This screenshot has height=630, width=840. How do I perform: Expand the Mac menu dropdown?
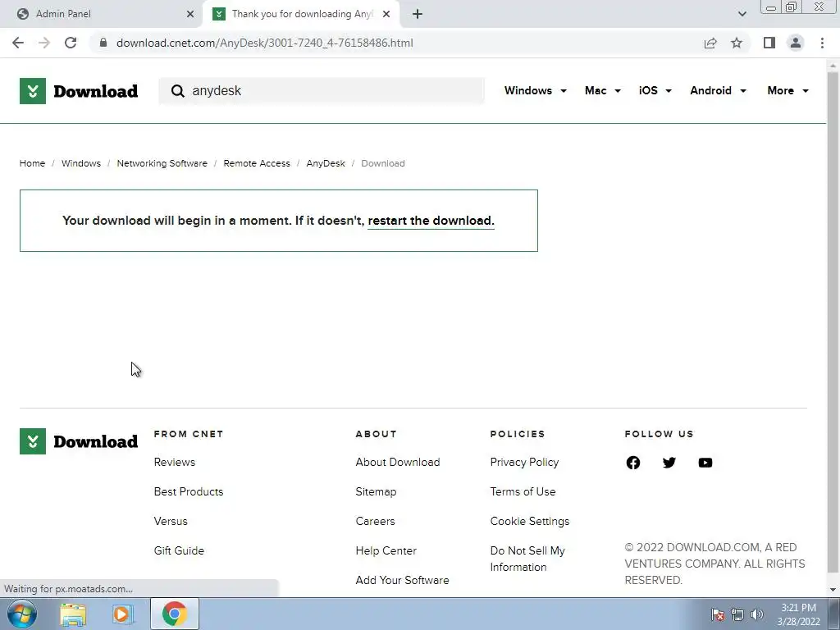click(x=603, y=90)
